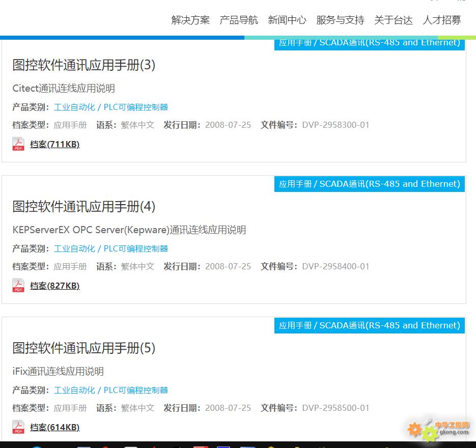
Task: Open the 产品导航 menu
Action: 239,20
